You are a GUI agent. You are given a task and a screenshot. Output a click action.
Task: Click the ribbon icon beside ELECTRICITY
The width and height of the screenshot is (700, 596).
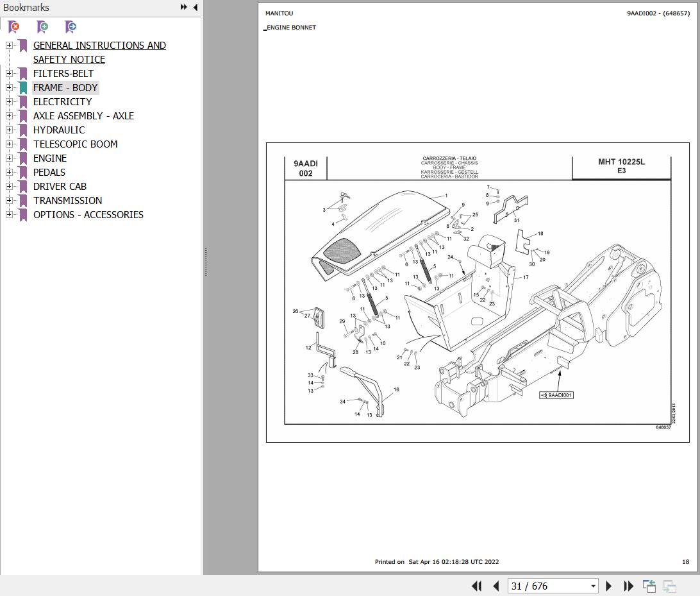tap(23, 101)
